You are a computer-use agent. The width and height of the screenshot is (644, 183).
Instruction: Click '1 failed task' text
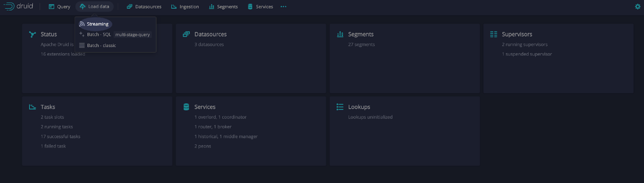click(53, 146)
